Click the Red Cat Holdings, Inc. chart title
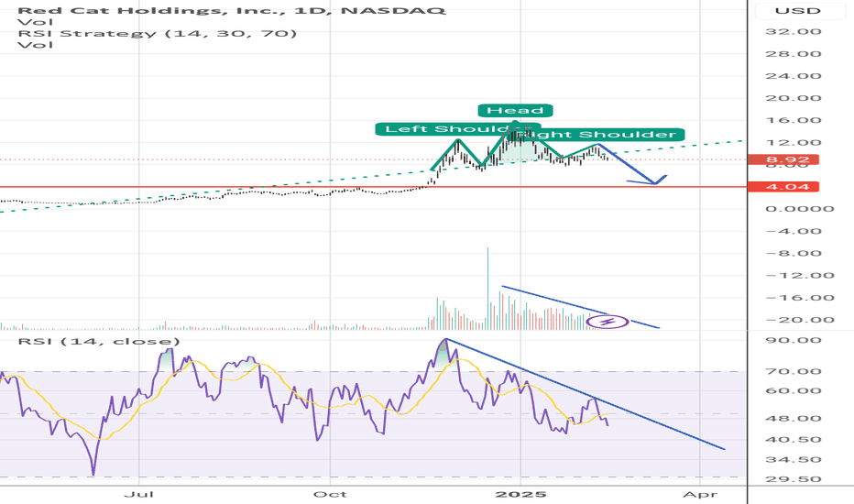Image resolution: width=854 pixels, height=504 pixels. [x=232, y=10]
